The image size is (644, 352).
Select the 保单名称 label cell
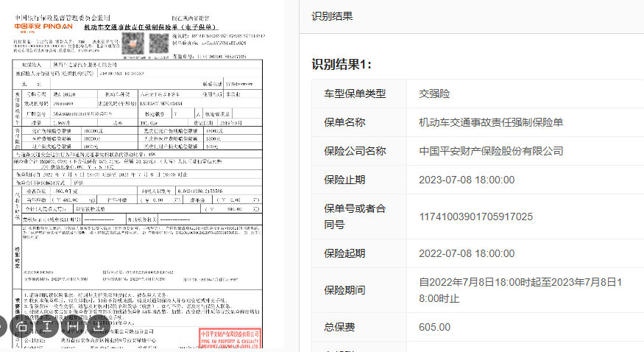point(359,122)
